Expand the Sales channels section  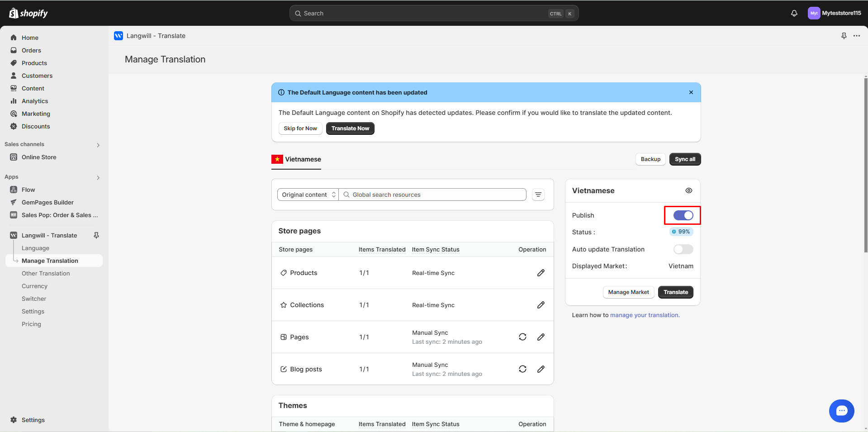[98, 145]
